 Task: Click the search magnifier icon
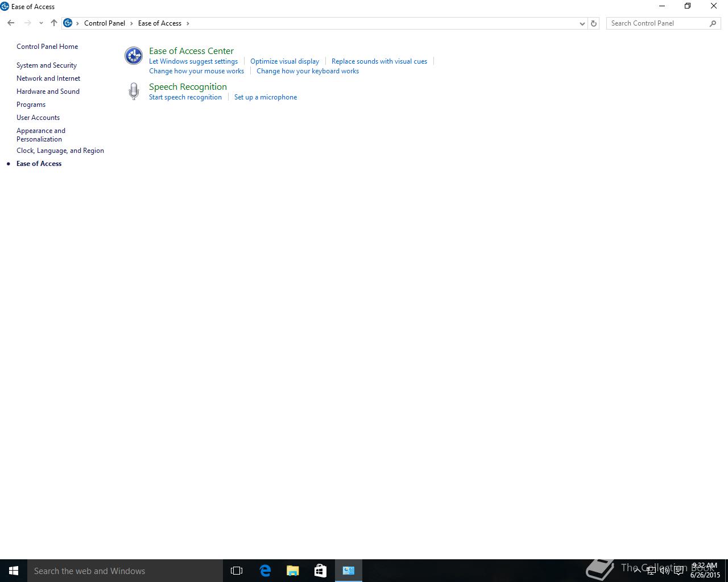click(x=713, y=23)
